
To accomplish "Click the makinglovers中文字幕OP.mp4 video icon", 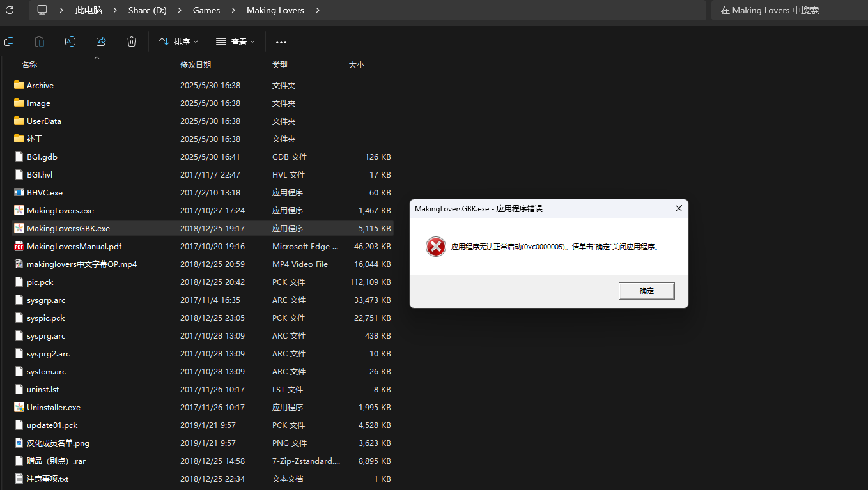I will [x=19, y=264].
